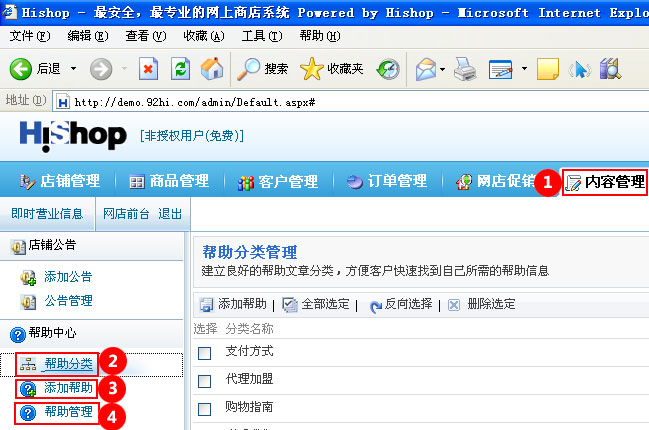Click the 退出 logout link
The image size is (649, 430).
(x=170, y=214)
